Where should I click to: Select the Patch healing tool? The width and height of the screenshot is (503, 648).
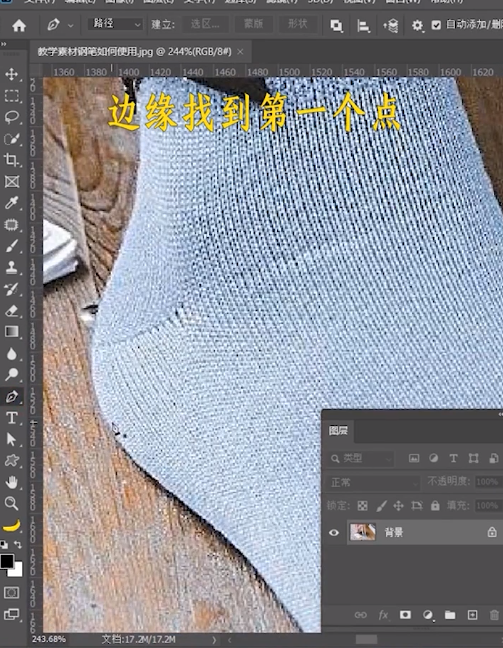click(x=12, y=225)
